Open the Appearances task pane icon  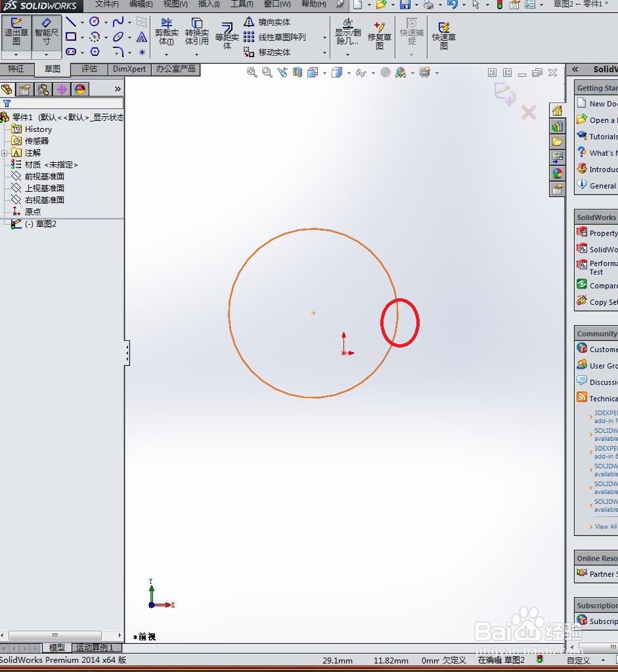click(557, 173)
